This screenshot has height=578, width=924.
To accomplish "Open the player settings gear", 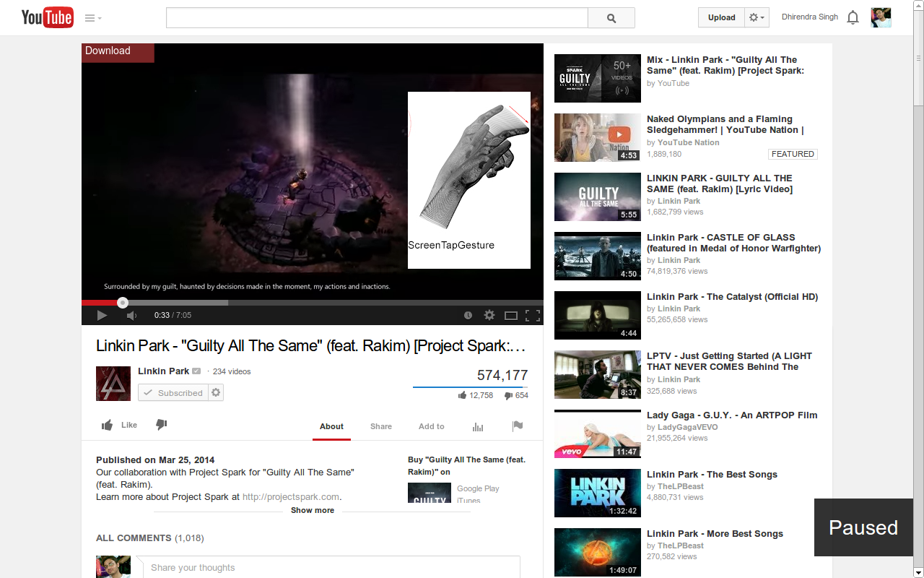I will 489,315.
